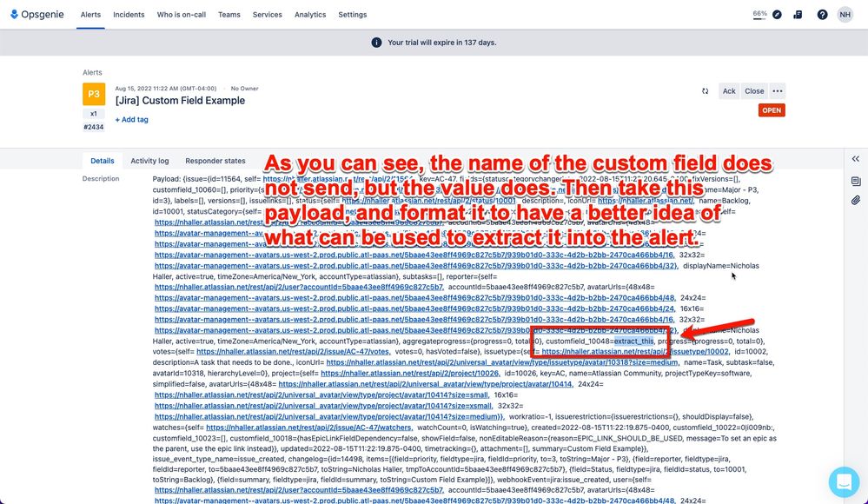The height and width of the screenshot is (504, 868).
Task: Click the + Add tag link
Action: coord(132,120)
